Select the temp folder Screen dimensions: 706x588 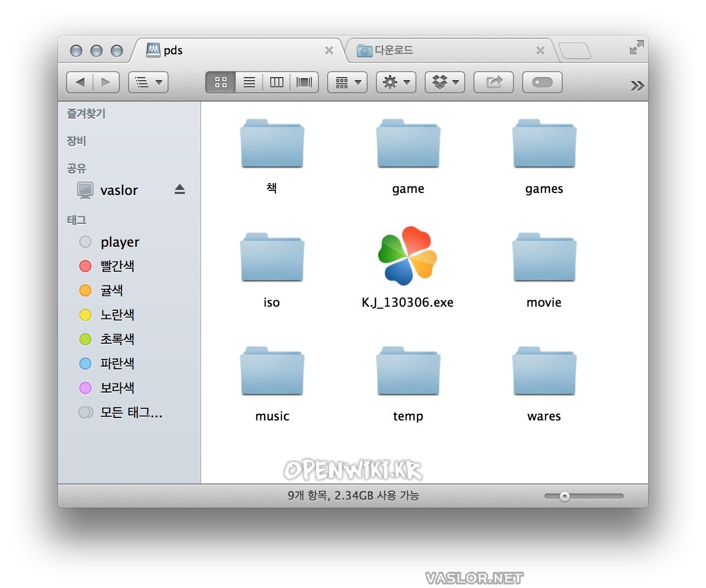408,371
